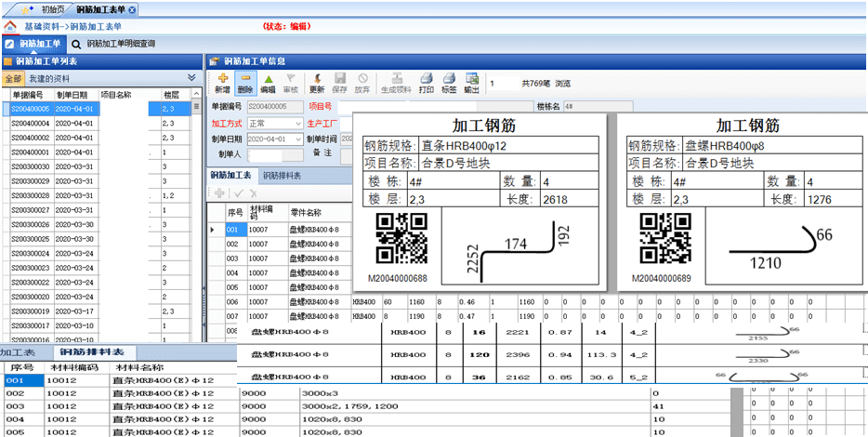Click 序号 cell 006 in 钢筋加工表
Viewport: 868px width, 437px height.
click(236, 302)
